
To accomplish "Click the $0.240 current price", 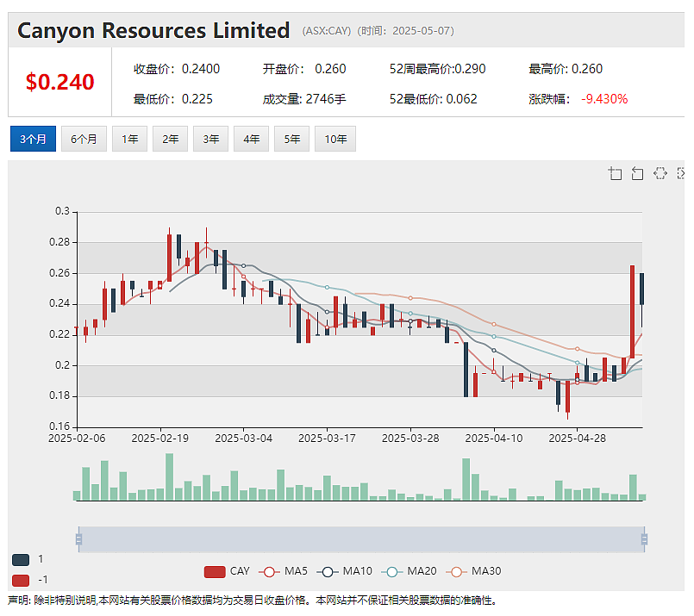I will click(x=60, y=82).
